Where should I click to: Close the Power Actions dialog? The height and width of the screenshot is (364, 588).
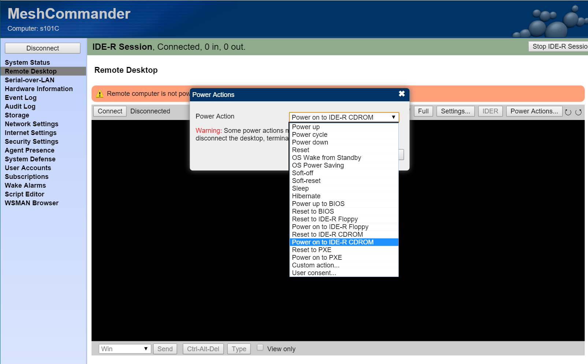402,94
